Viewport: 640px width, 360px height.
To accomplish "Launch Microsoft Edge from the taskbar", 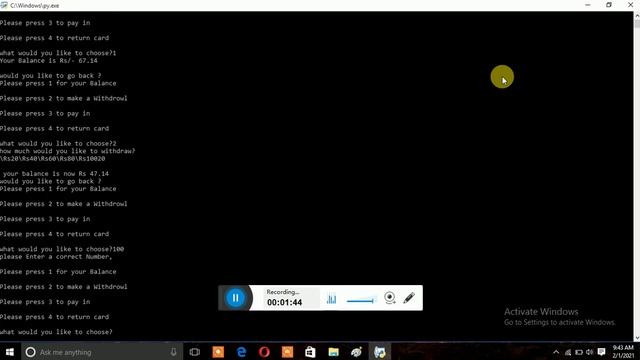I will pos(241,352).
